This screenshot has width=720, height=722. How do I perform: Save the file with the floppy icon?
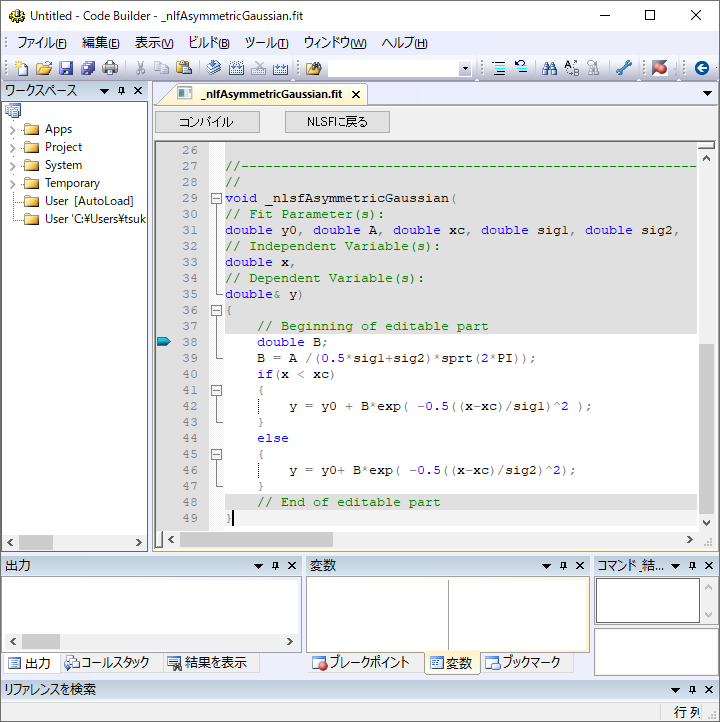click(x=66, y=68)
